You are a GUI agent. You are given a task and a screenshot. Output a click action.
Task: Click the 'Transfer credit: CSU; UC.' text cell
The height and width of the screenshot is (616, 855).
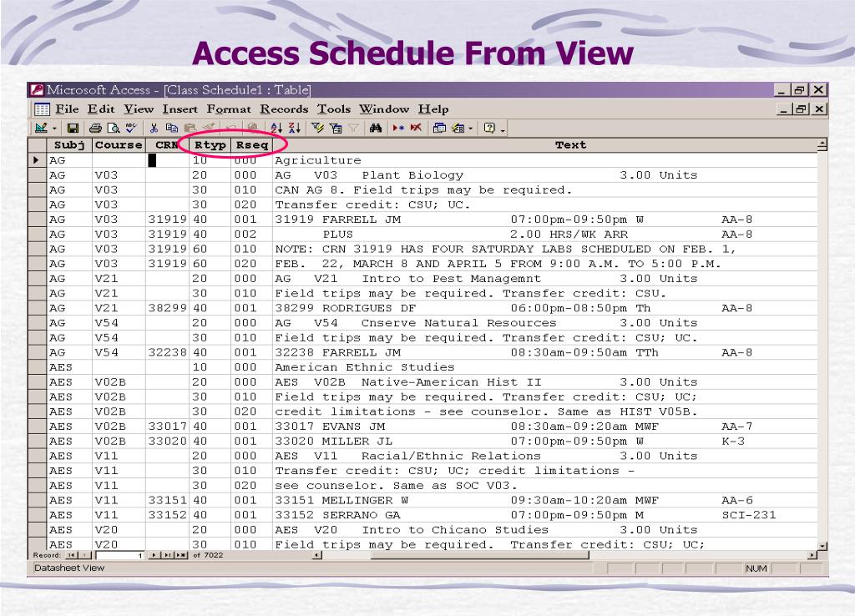545,205
